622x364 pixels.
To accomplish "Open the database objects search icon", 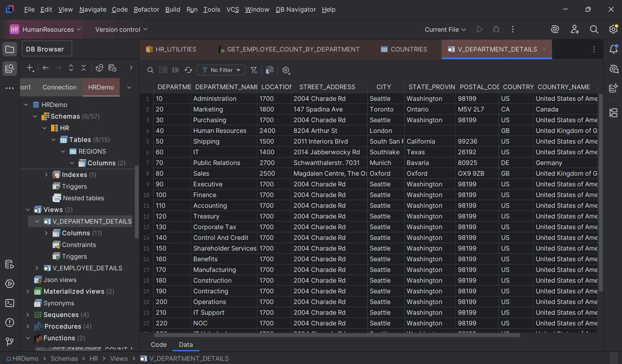I will (99, 68).
